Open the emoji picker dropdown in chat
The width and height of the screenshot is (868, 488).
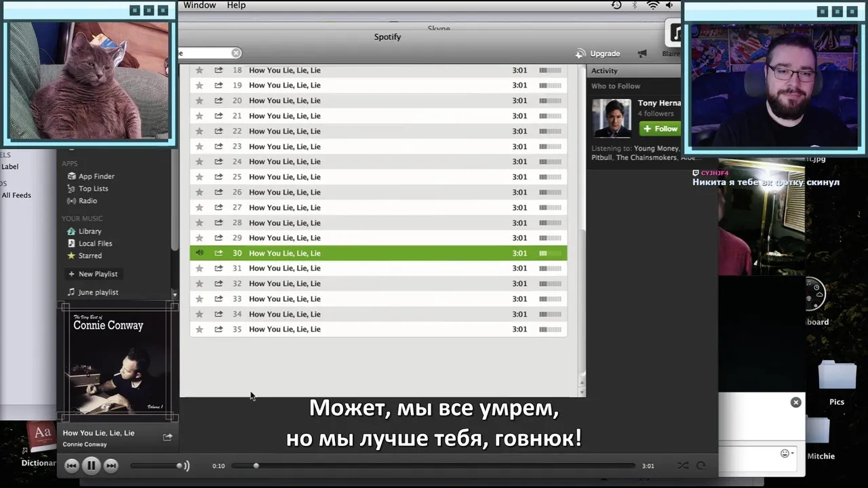[787, 453]
